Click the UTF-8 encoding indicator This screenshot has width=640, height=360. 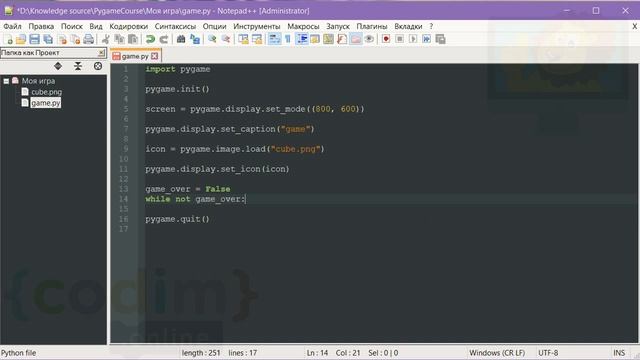[x=548, y=353]
